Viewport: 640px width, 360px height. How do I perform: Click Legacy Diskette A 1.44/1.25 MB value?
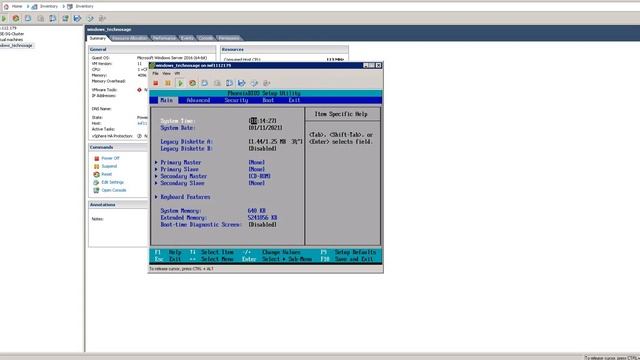(x=276, y=142)
